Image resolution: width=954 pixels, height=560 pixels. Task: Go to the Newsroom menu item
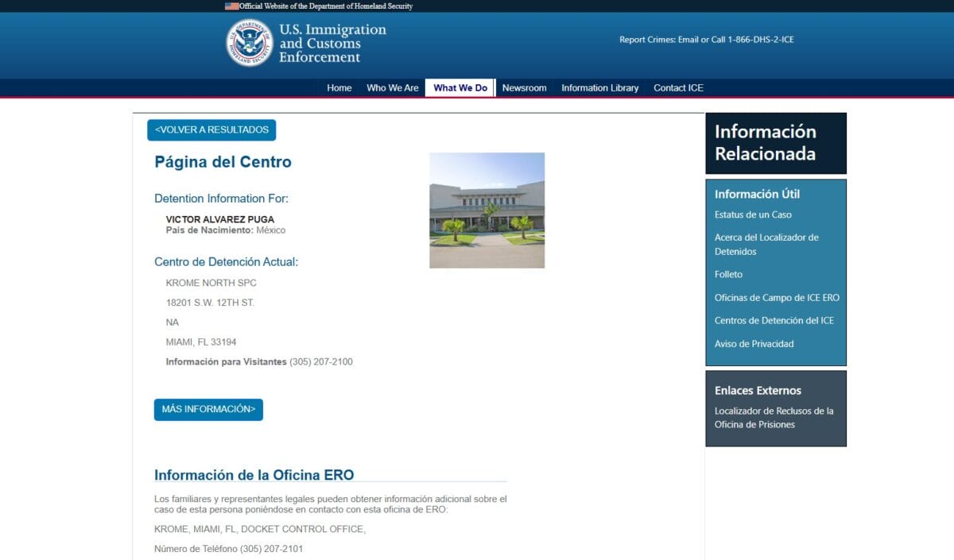pos(524,88)
